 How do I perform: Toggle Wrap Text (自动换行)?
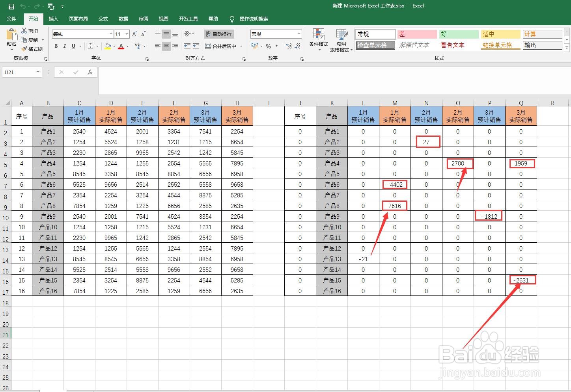pyautogui.click(x=220, y=34)
